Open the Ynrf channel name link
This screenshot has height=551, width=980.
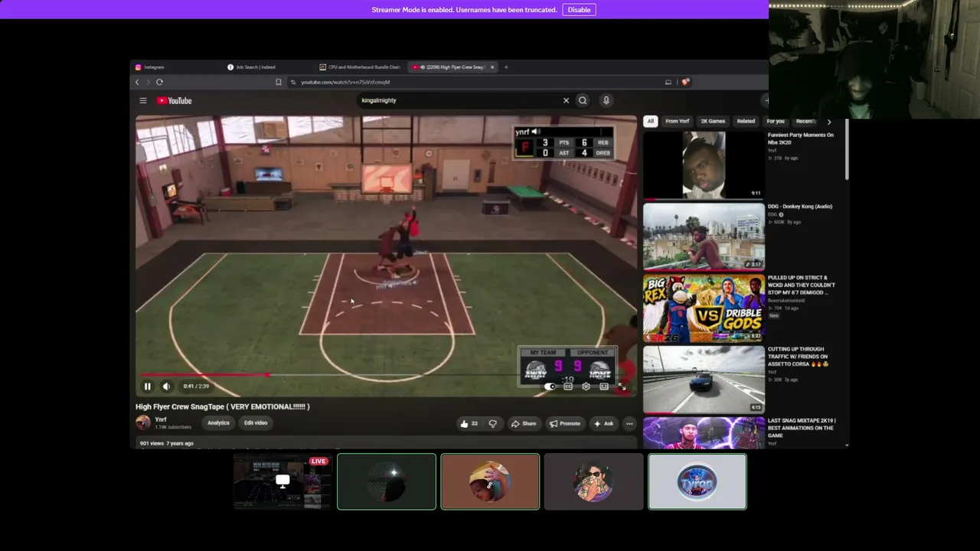(x=161, y=419)
